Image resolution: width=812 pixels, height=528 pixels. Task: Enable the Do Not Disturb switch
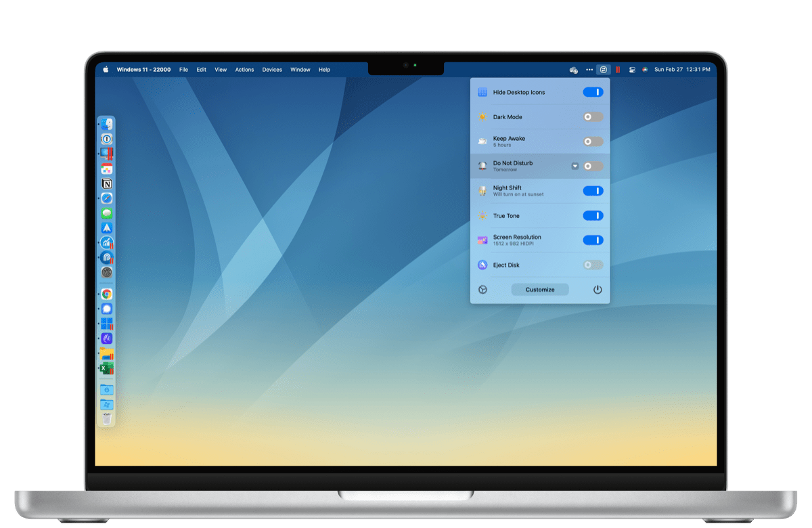tap(593, 166)
